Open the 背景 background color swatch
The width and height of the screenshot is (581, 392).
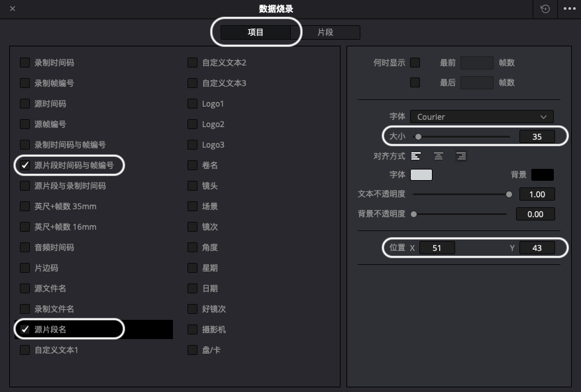pos(543,175)
